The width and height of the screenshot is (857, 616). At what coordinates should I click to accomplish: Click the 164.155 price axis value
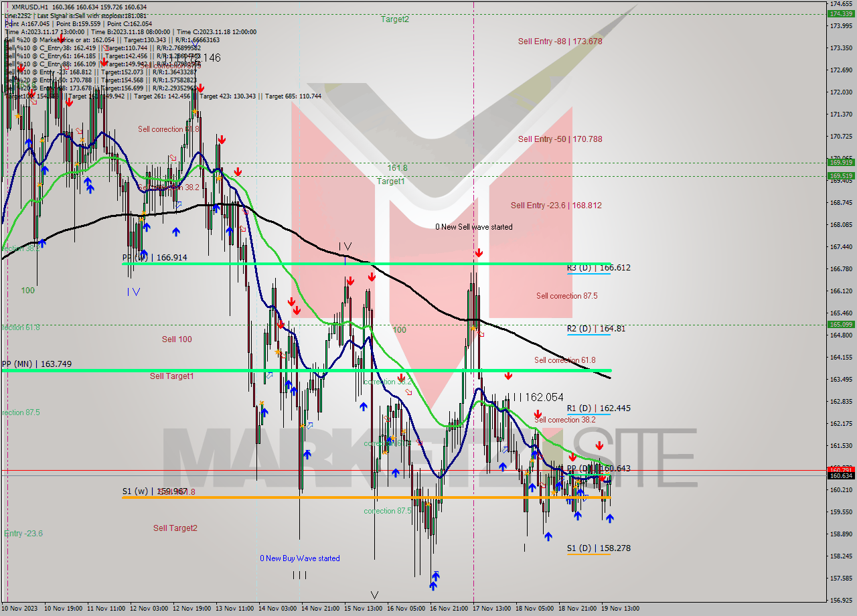tap(841, 358)
